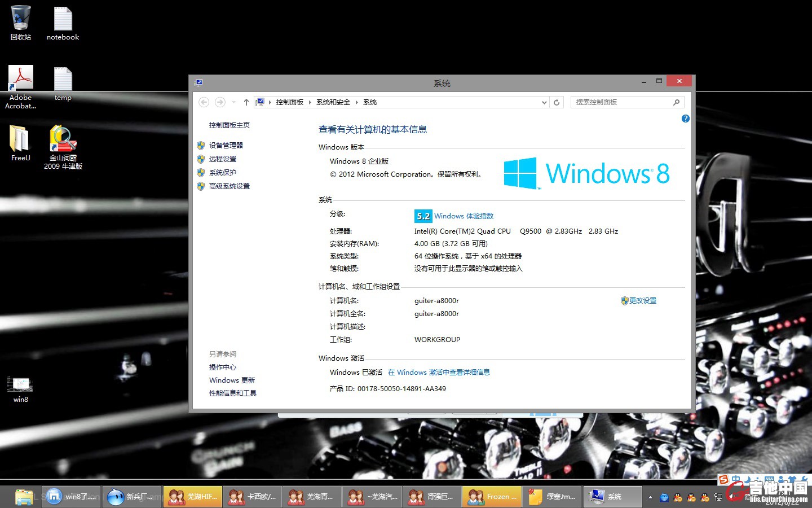812x508 pixels.
Task: Minimize the 系统 window
Action: click(644, 81)
